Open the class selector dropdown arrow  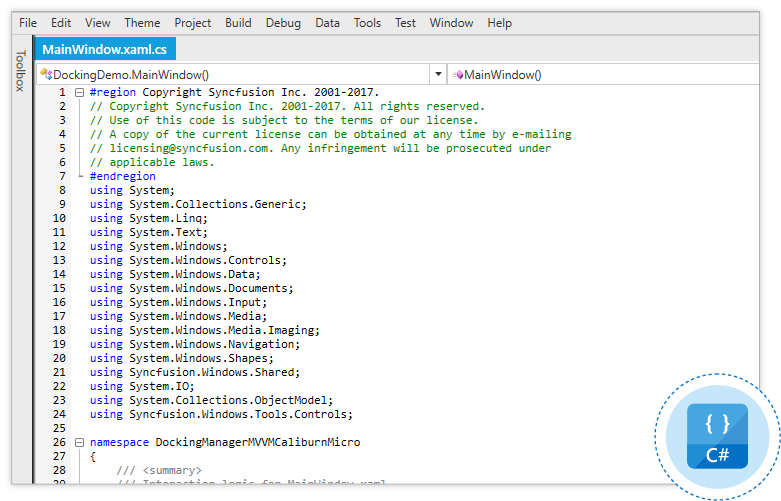(438, 74)
